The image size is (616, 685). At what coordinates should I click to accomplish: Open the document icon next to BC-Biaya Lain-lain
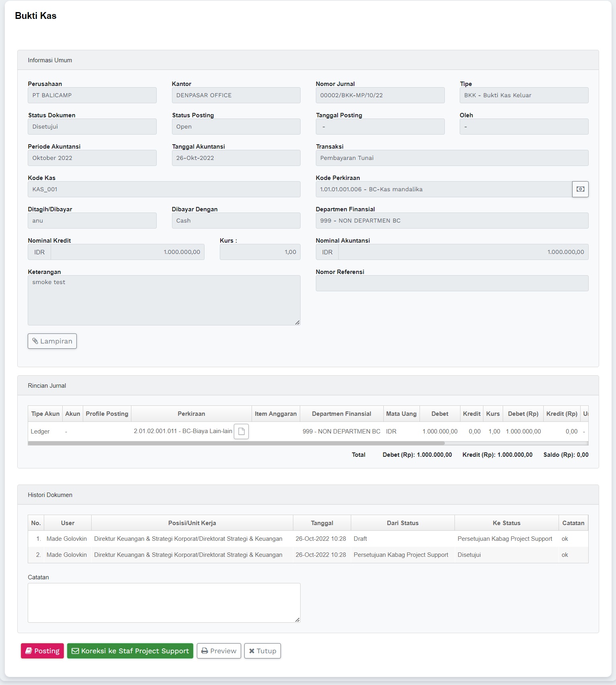(x=241, y=431)
